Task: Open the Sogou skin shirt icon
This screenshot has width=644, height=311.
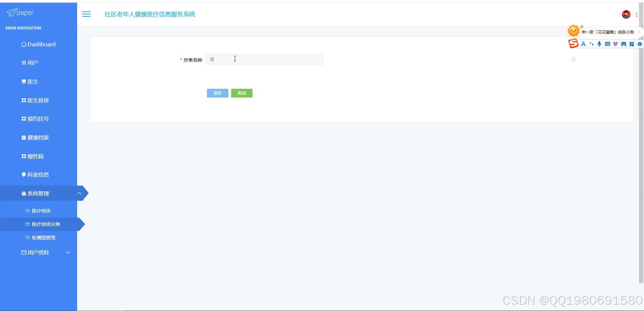Action: pos(615,44)
